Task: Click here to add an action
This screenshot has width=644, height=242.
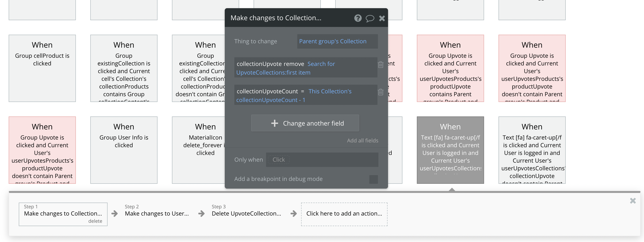Action: click(x=344, y=214)
